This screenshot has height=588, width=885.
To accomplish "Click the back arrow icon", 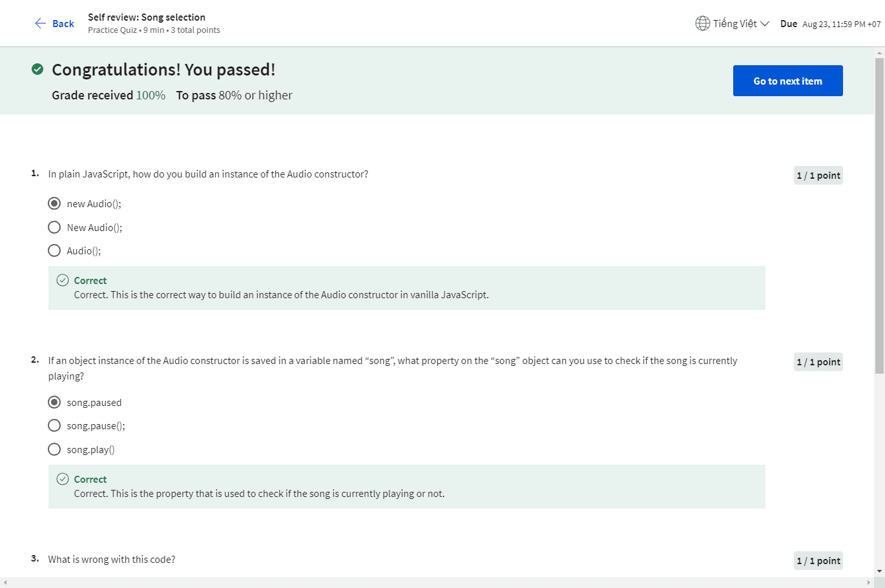I will click(x=40, y=23).
